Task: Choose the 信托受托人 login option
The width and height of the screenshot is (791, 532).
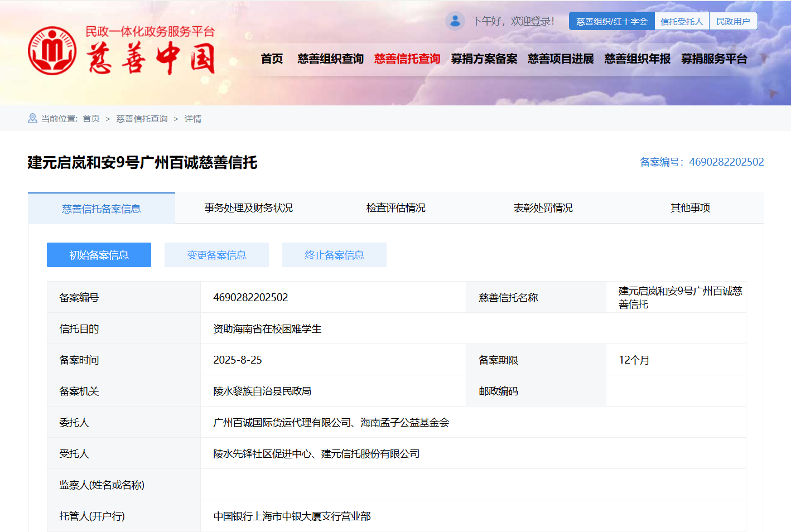Action: click(681, 21)
